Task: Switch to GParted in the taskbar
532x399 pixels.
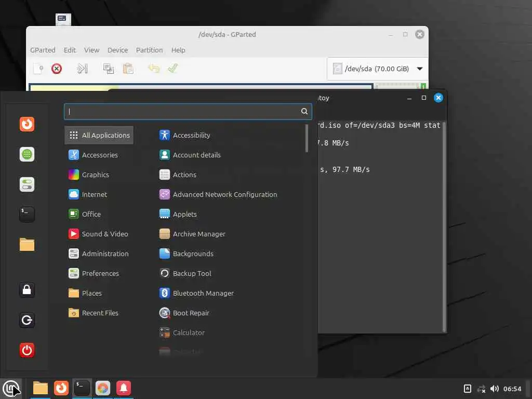Action: click(x=103, y=388)
